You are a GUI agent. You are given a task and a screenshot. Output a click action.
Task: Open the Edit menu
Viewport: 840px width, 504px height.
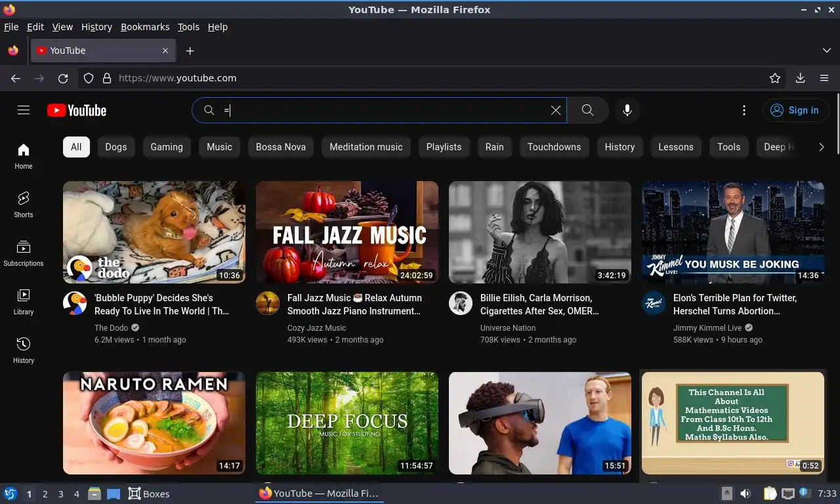pyautogui.click(x=35, y=27)
